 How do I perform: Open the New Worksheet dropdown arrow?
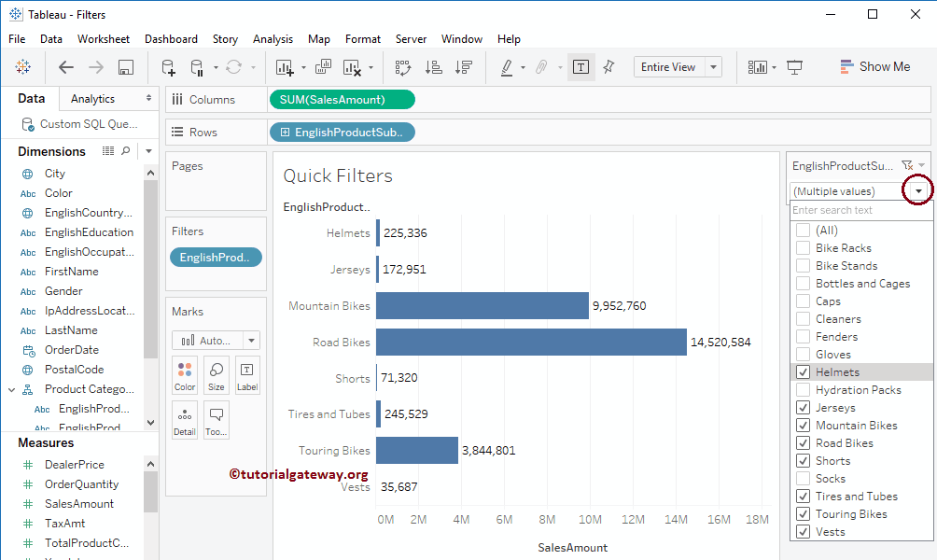pos(303,67)
